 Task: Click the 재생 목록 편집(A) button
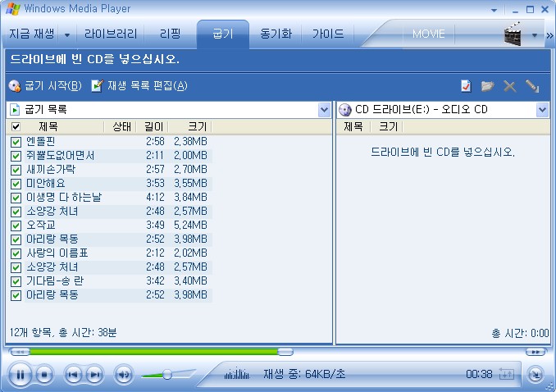click(x=139, y=85)
